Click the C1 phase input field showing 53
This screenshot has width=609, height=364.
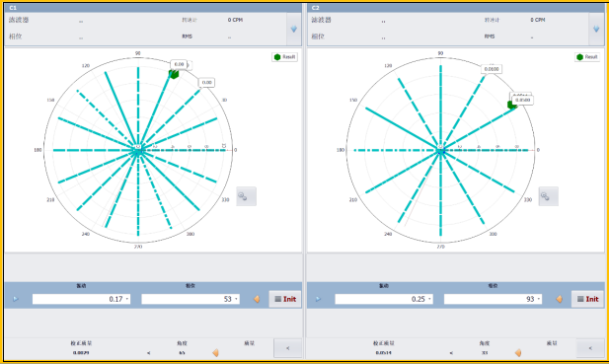pos(190,299)
